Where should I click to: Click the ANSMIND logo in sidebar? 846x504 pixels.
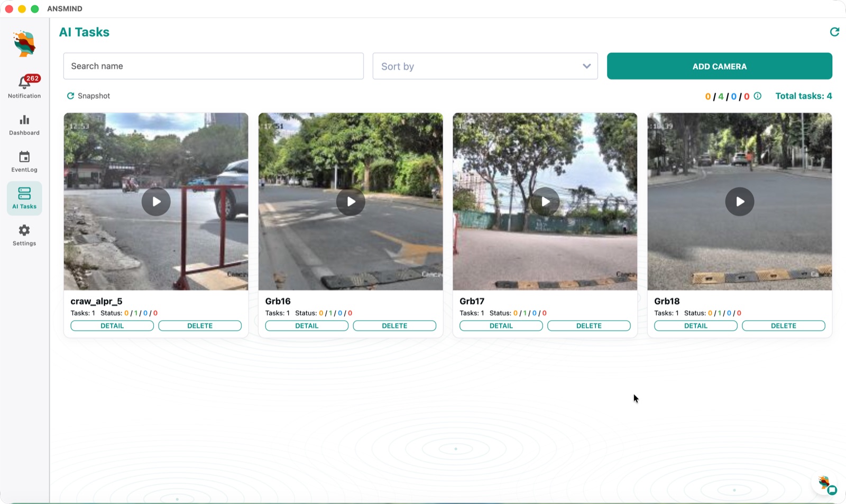pyautogui.click(x=24, y=44)
